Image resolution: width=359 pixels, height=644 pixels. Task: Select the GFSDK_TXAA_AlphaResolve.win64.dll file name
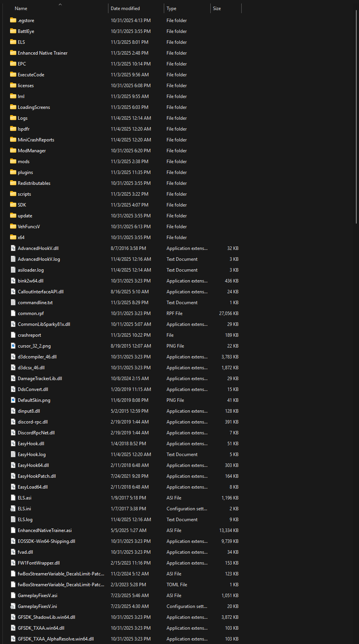click(56, 639)
